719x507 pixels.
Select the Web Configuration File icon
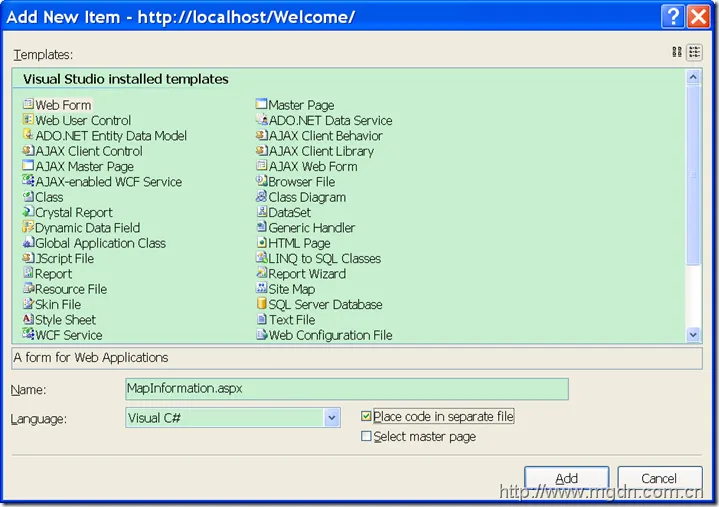pyautogui.click(x=261, y=334)
